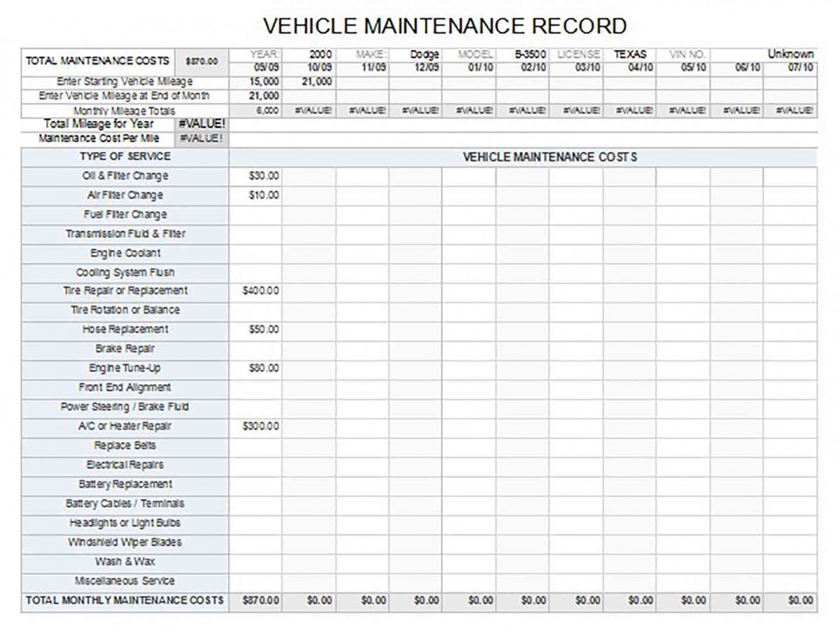Select the 21,000 starting mileage cell under 10/09
Screen dimensions: 840x635
(x=309, y=82)
